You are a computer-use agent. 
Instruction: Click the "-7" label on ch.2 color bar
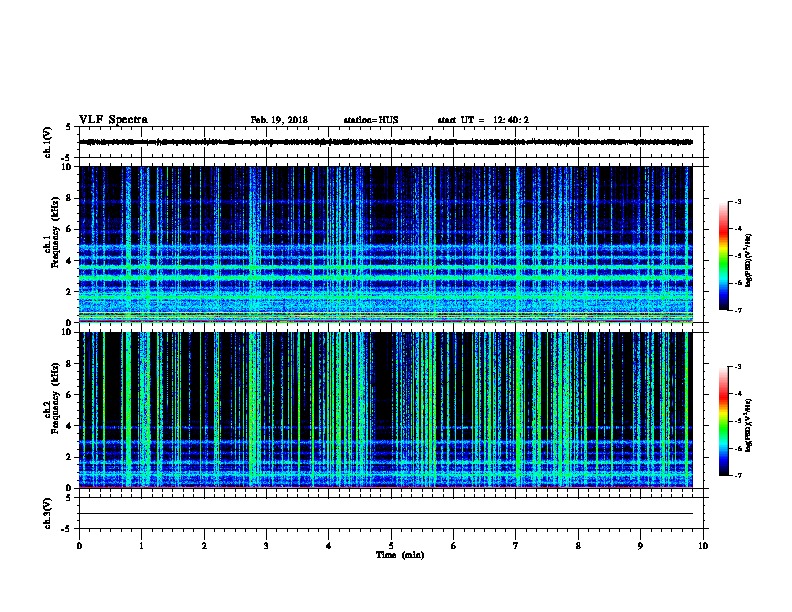click(737, 476)
